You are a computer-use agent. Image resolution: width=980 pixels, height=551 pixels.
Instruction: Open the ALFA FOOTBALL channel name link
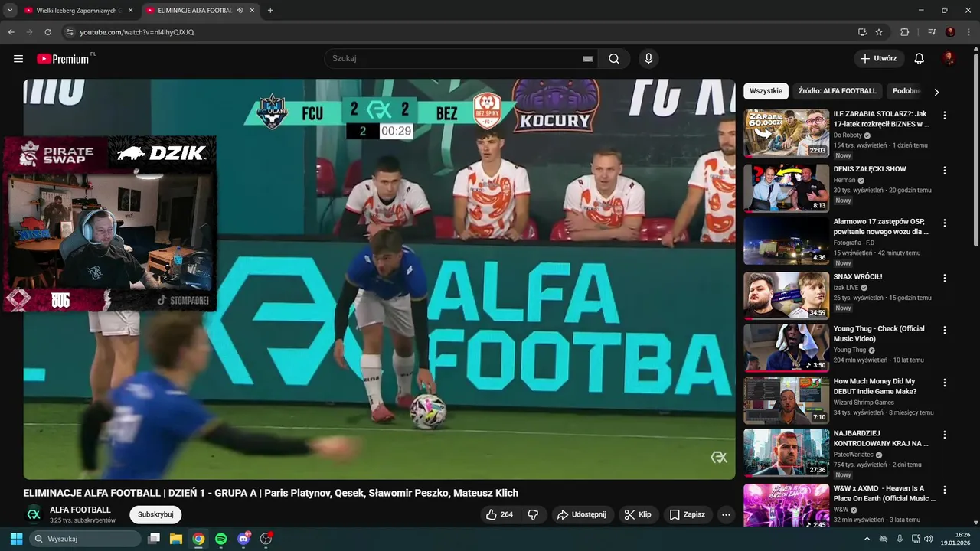point(80,510)
